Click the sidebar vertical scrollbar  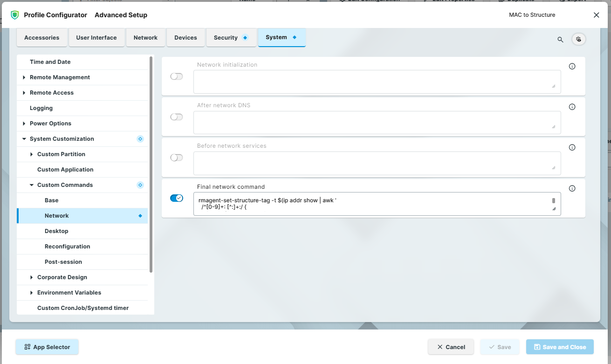coord(151,163)
